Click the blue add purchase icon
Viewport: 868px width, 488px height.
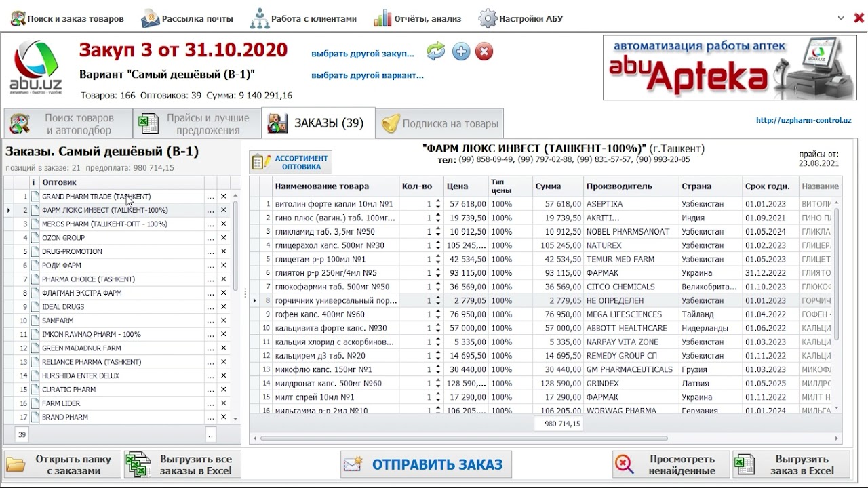pyautogui.click(x=461, y=52)
